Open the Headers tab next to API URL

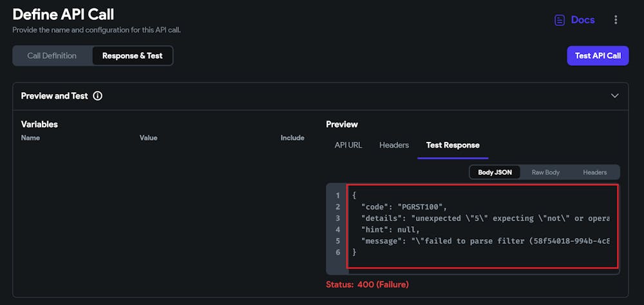[394, 145]
